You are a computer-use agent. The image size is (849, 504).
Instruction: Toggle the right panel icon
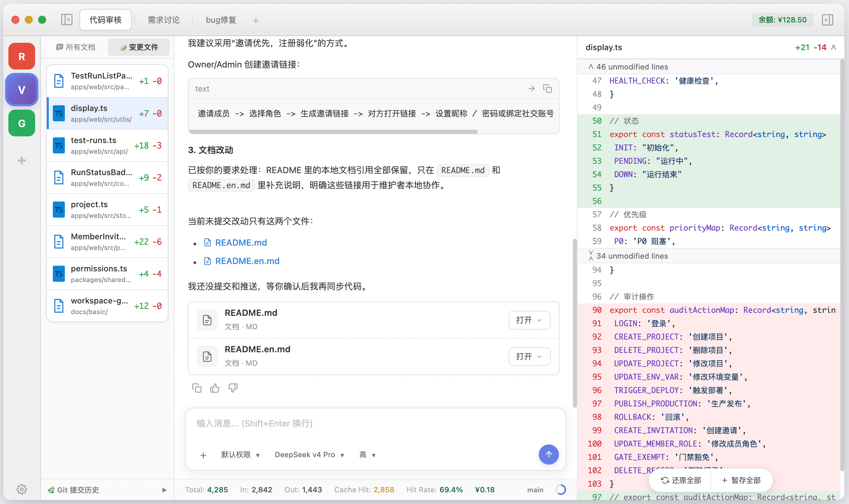828,20
